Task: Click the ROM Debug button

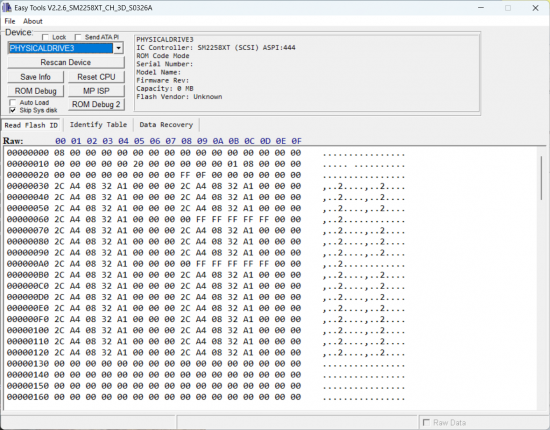Action: 35,91
